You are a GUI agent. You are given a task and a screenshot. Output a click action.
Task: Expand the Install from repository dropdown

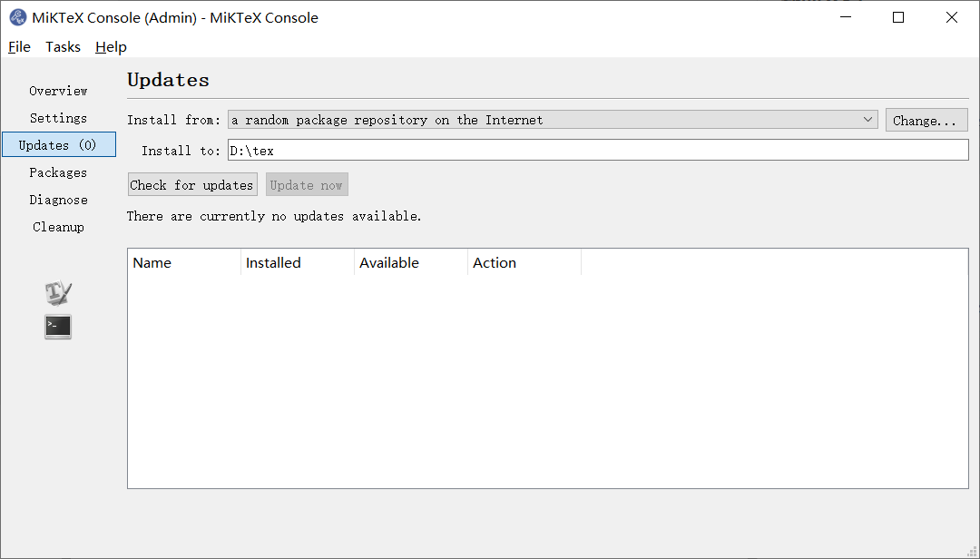pyautogui.click(x=553, y=120)
